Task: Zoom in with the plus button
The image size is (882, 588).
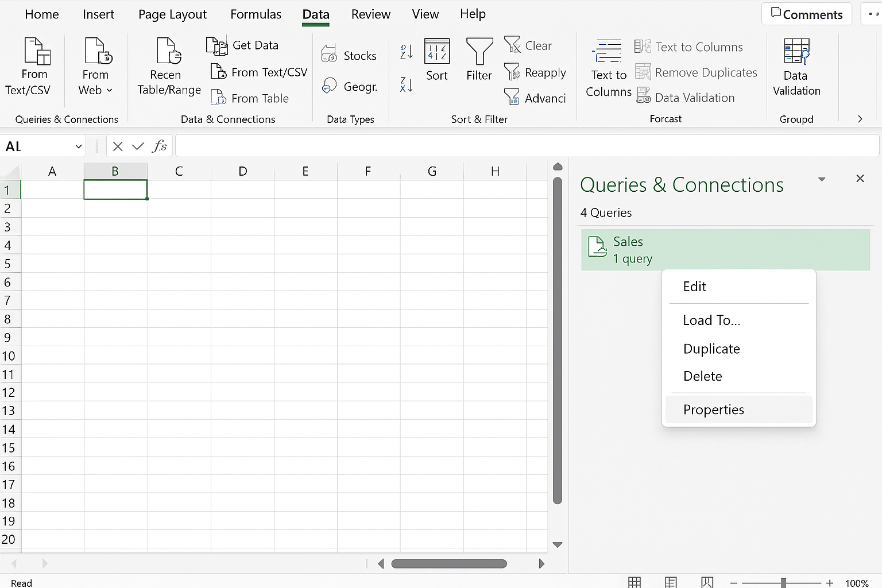Action: 830,583
